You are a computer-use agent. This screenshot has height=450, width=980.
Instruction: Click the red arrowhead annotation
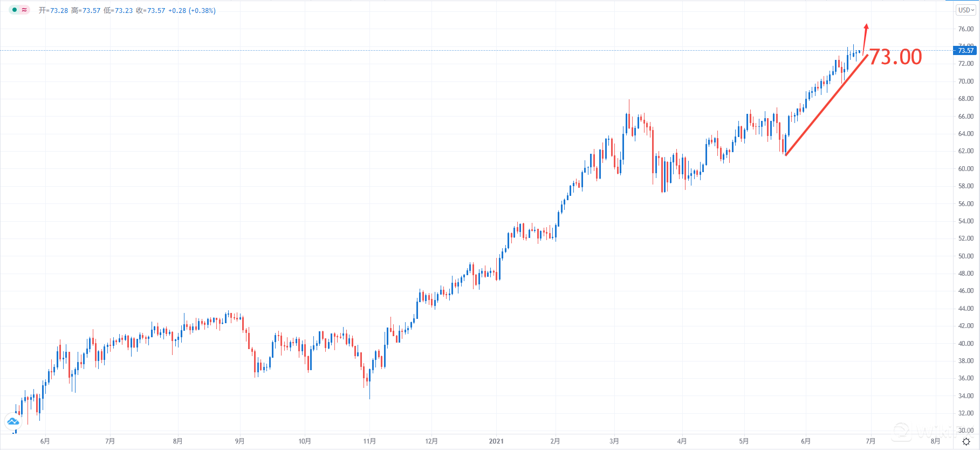pos(866,27)
